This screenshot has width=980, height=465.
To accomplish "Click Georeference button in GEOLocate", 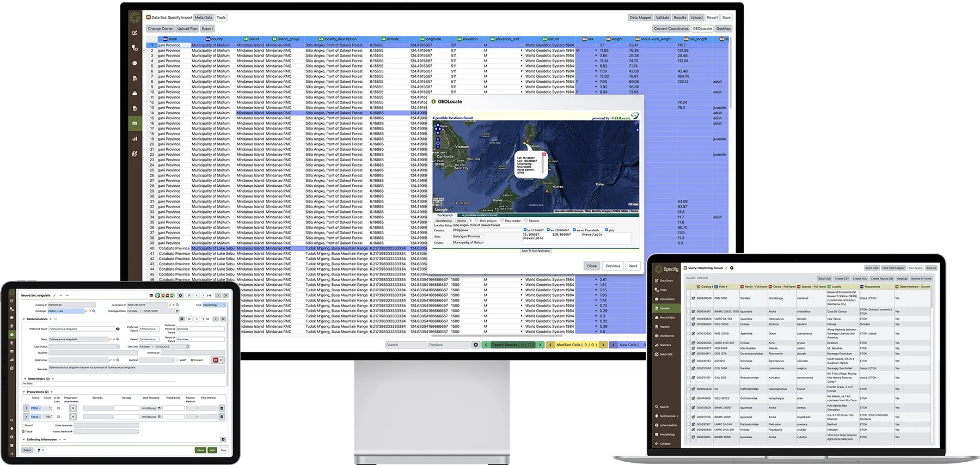I will click(444, 221).
